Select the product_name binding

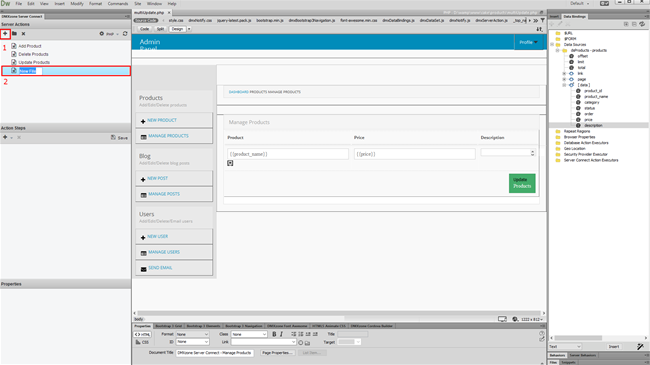coord(596,97)
